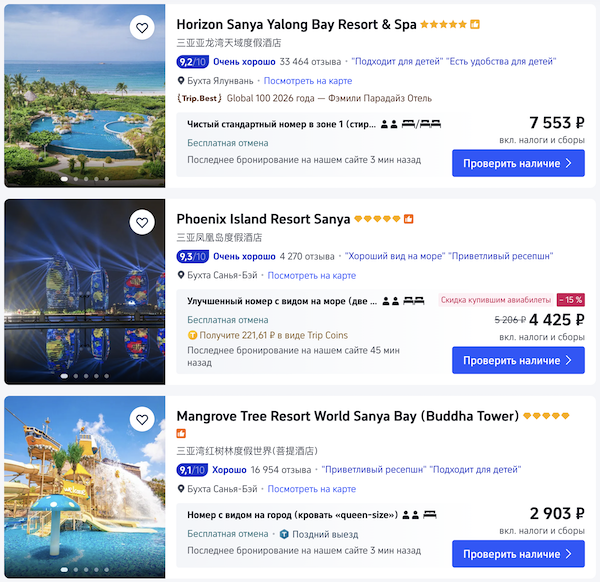
Task: Check availability for Horizon Sanya resort
Action: [x=517, y=163]
